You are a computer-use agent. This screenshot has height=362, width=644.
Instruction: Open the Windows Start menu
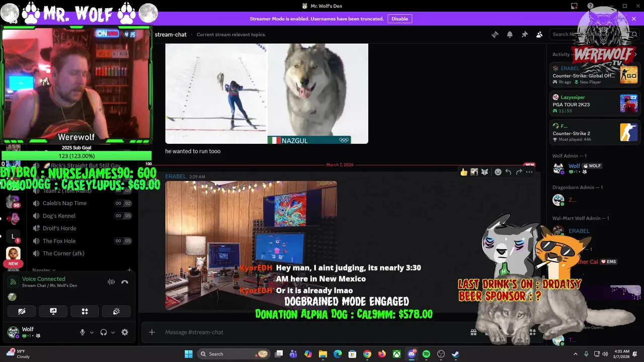click(x=189, y=354)
